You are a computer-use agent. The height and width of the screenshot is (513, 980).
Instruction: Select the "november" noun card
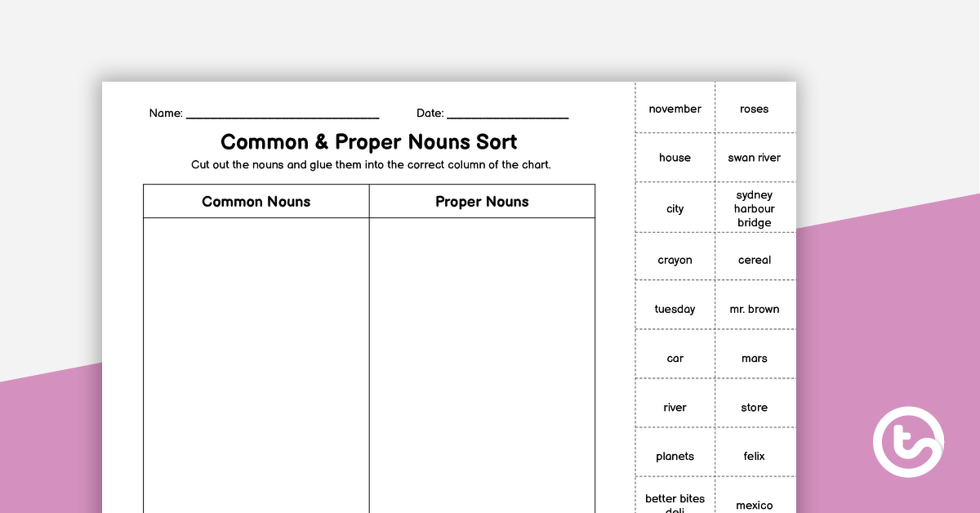tap(675, 108)
